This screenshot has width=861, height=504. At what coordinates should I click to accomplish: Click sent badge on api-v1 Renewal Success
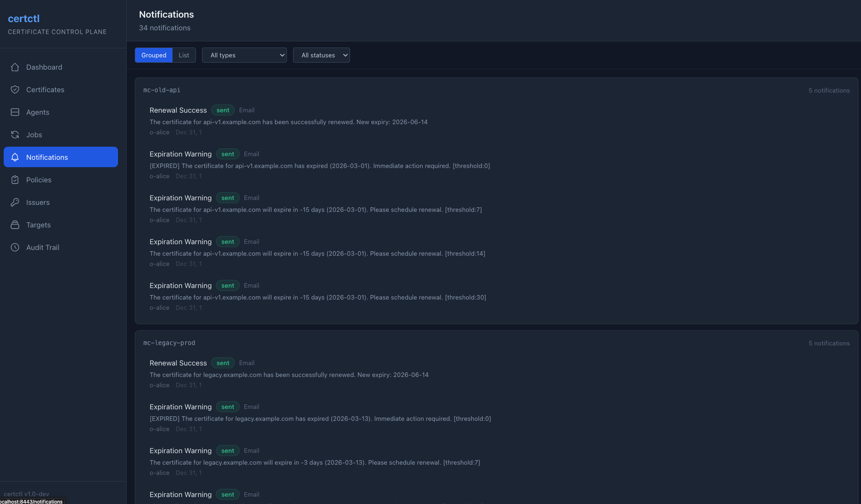tap(223, 110)
